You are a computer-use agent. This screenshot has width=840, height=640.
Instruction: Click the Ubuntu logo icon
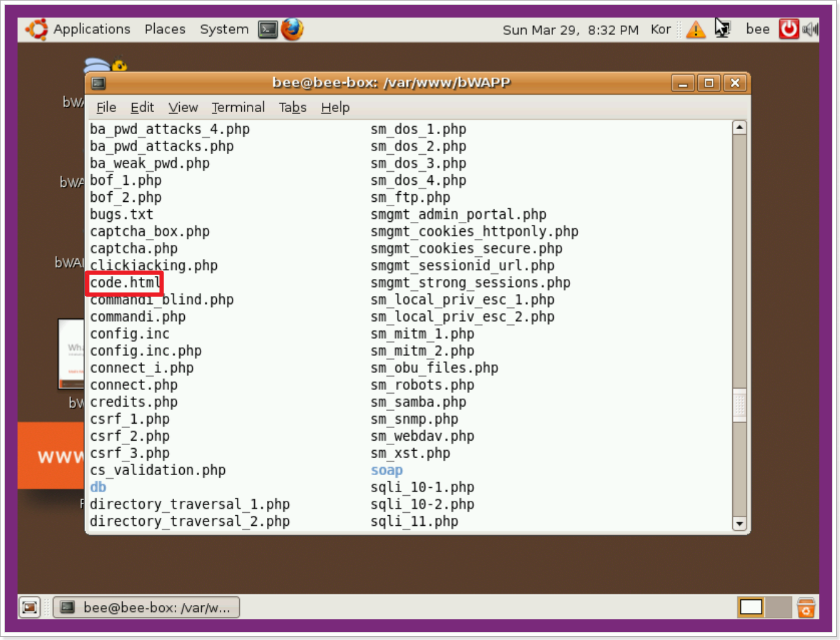coord(36,29)
